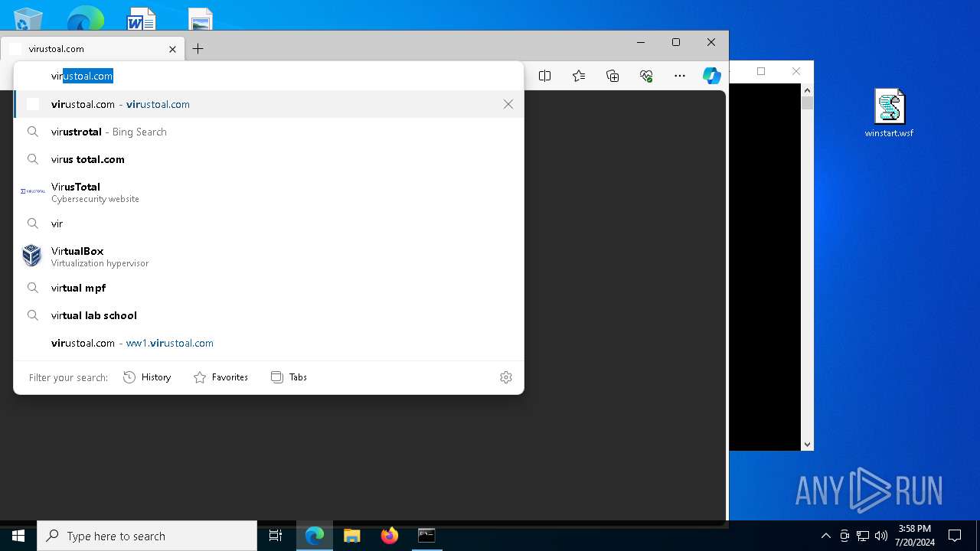The height and width of the screenshot is (551, 980).
Task: Click the VirtualBox cube icon in suggestions
Action: 32,256
